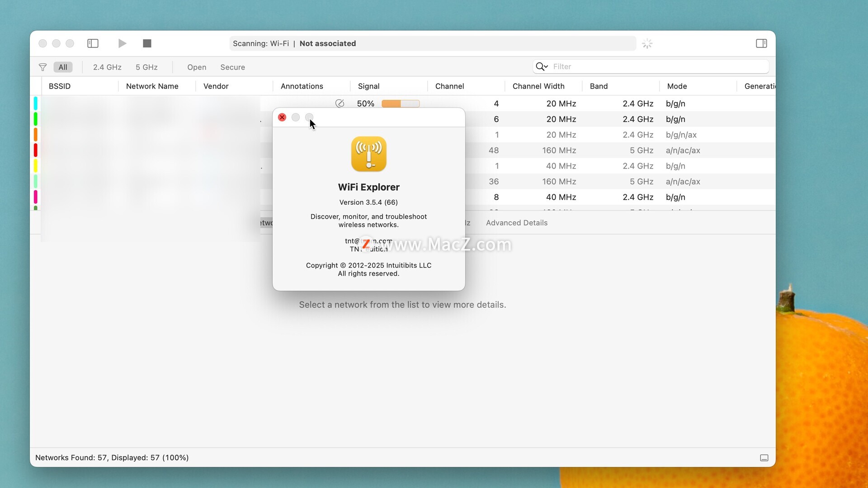Click the channel 6 row's 20 MHz cell
868x488 pixels.
[x=561, y=119]
